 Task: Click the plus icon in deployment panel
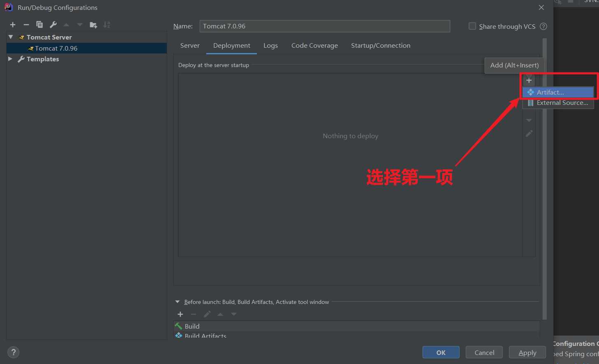[x=529, y=80]
